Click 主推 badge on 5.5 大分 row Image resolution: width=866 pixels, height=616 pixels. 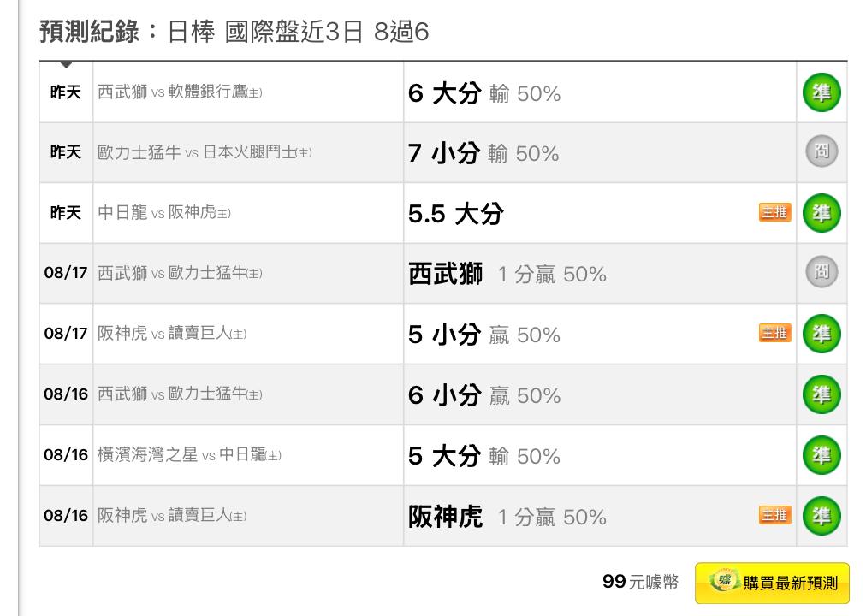click(775, 212)
